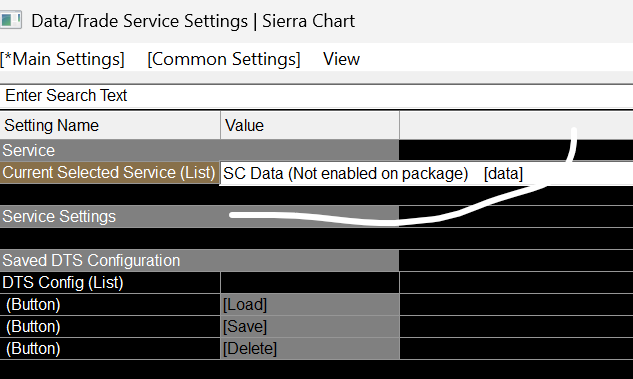Click the Value column header
633x379 pixels.
[310, 126]
